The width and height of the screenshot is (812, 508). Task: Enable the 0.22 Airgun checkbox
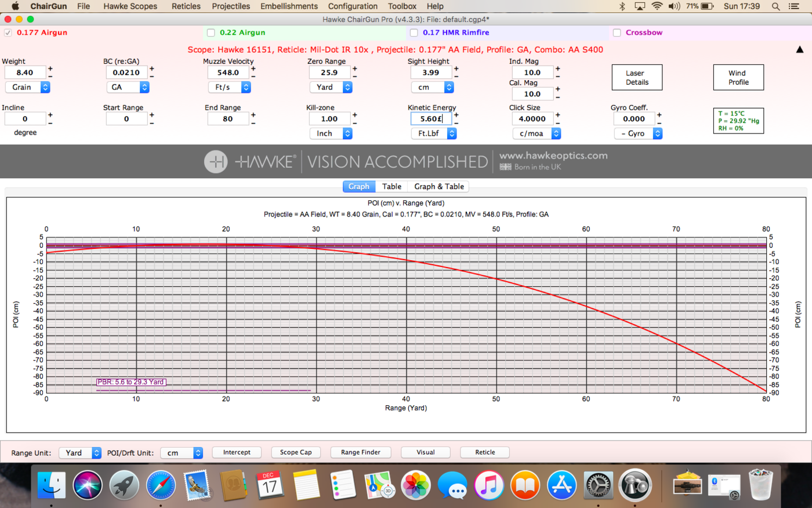click(x=211, y=33)
